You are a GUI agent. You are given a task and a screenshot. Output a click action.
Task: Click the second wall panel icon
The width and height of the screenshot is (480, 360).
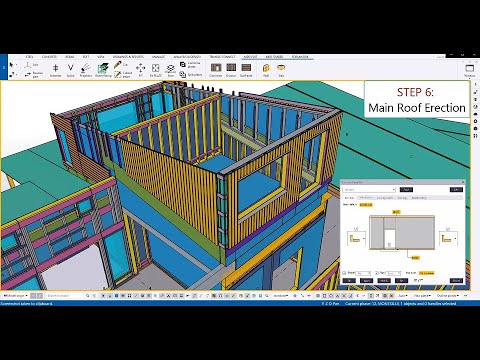tap(231, 68)
